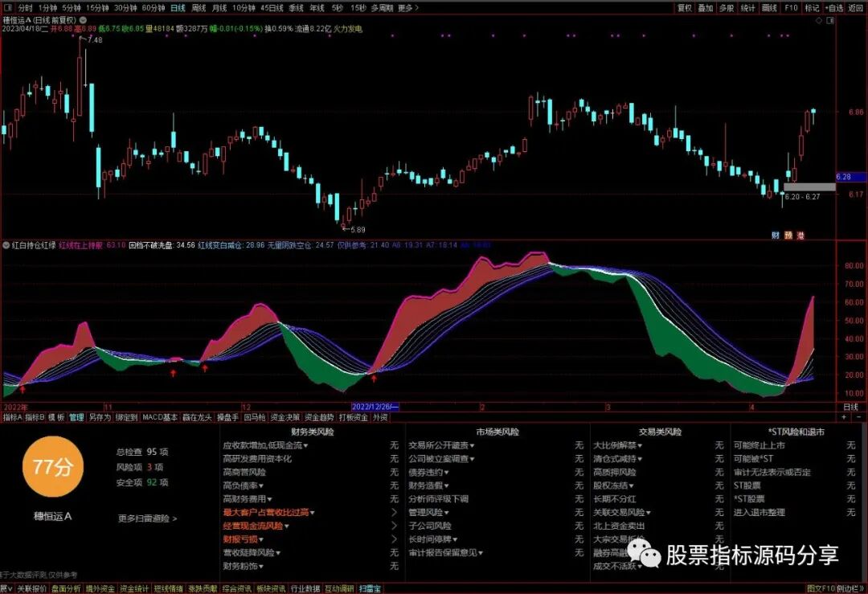
Task: Open details arrow for 最大客户占营收比过高
Action: tap(394, 513)
